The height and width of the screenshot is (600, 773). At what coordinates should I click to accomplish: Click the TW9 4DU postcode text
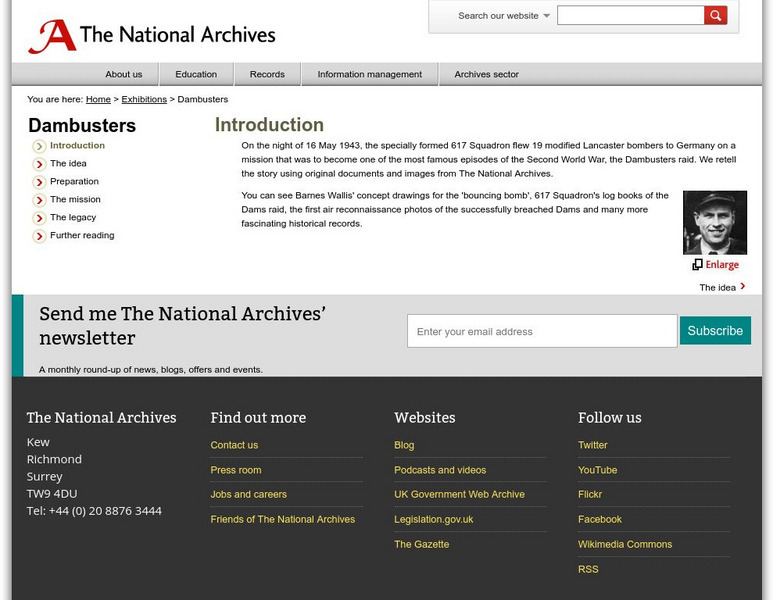coord(52,494)
